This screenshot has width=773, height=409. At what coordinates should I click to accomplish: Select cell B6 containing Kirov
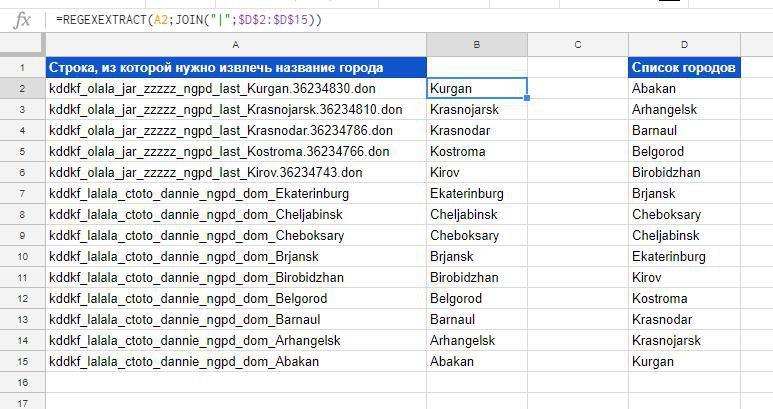[477, 172]
